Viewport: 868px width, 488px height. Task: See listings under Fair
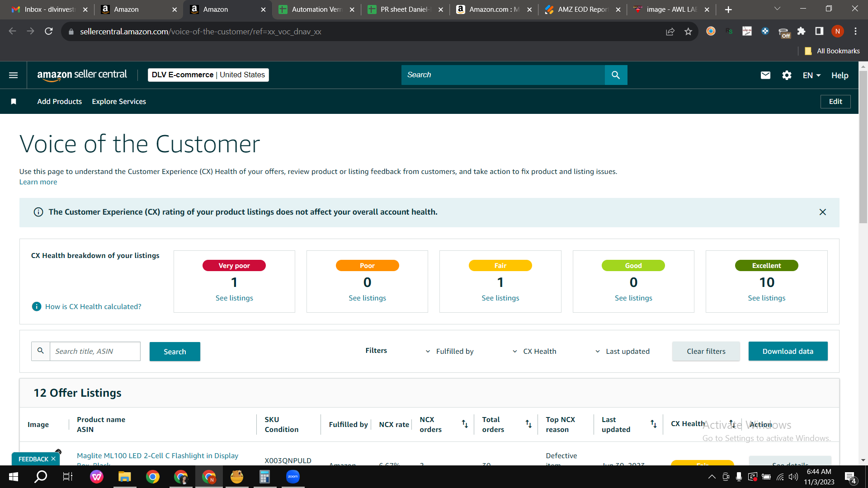500,298
